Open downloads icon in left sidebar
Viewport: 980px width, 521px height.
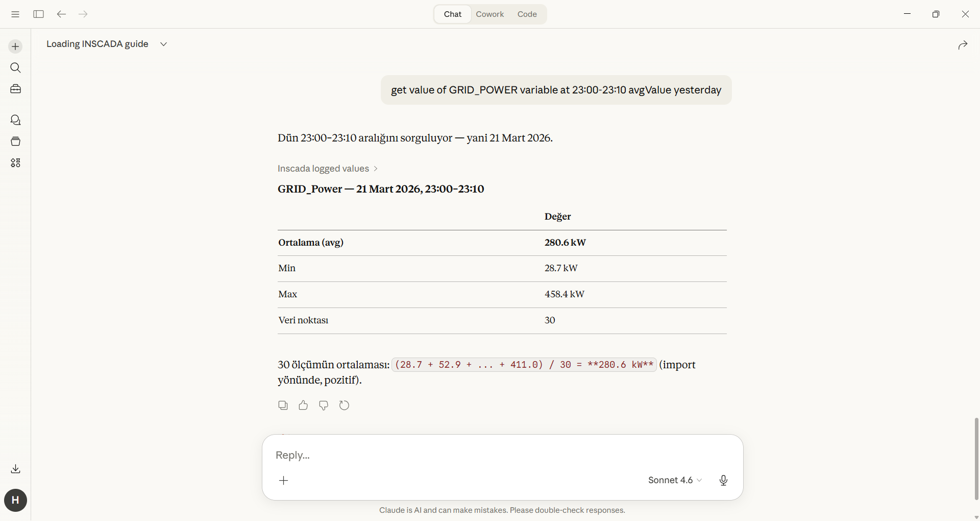coord(15,469)
